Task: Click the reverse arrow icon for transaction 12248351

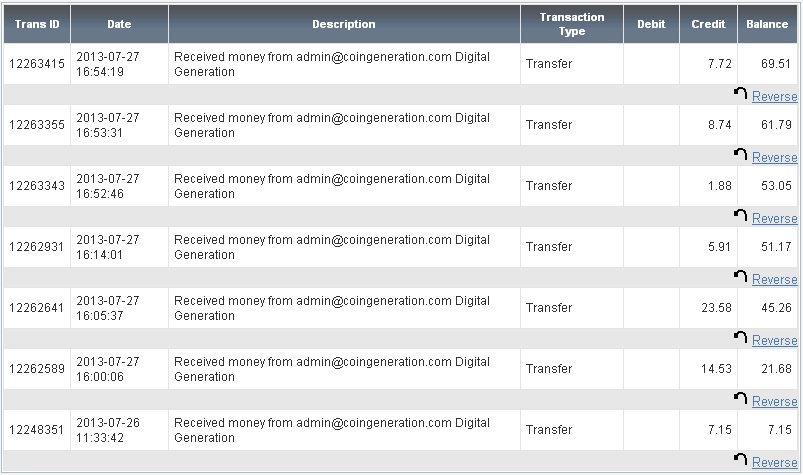Action: coord(741,460)
